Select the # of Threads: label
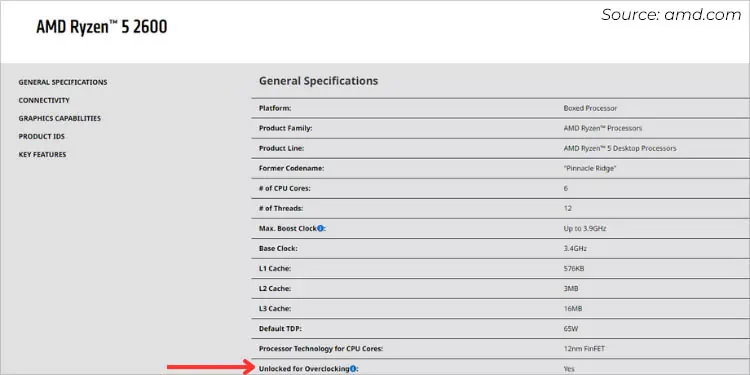The image size is (750, 375). click(281, 209)
